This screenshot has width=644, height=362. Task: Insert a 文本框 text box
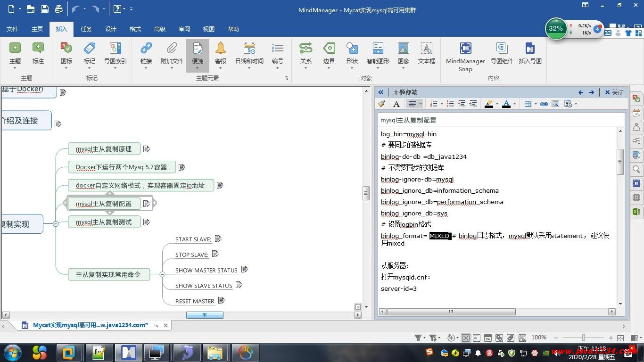(x=427, y=48)
